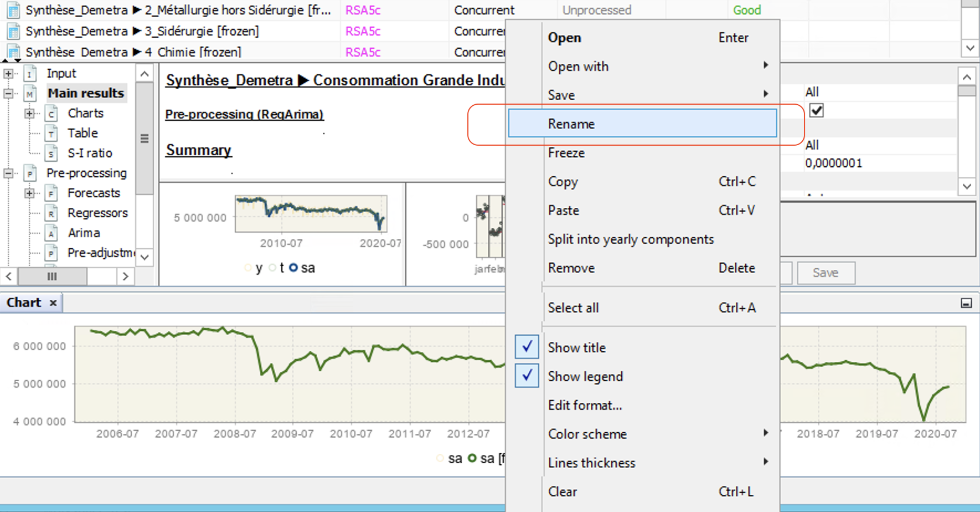This screenshot has height=512, width=980.
Task: Expand the Input tree node
Action: click(8, 74)
